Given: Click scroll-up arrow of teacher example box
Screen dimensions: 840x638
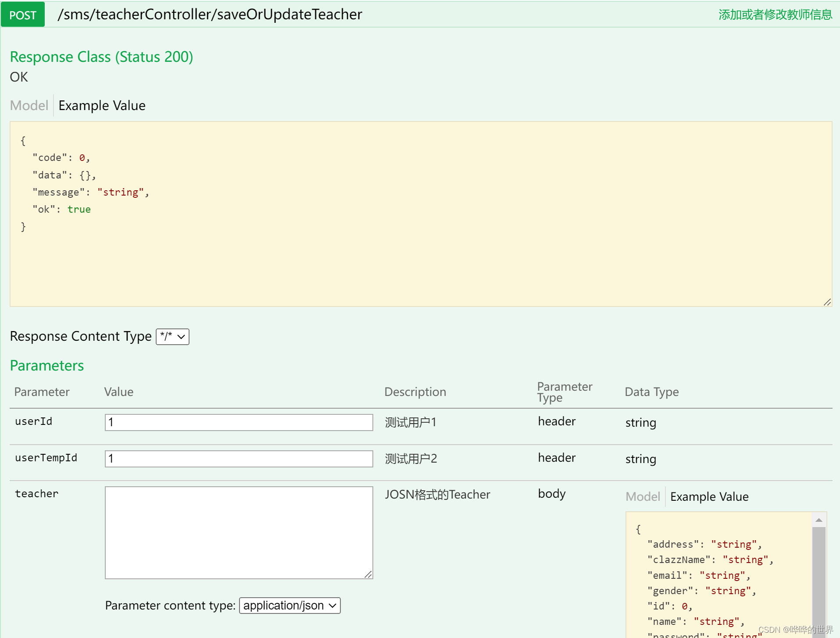Looking at the screenshot, I should [x=819, y=520].
